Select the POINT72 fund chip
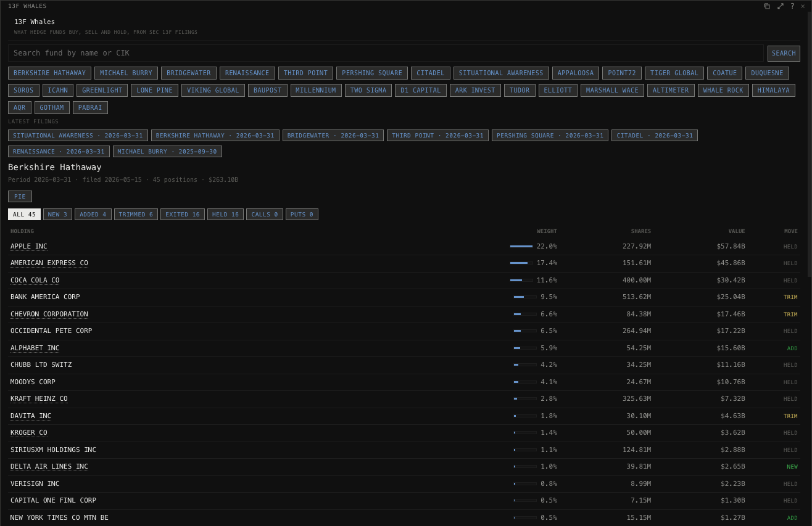The image size is (812, 526). coord(622,73)
